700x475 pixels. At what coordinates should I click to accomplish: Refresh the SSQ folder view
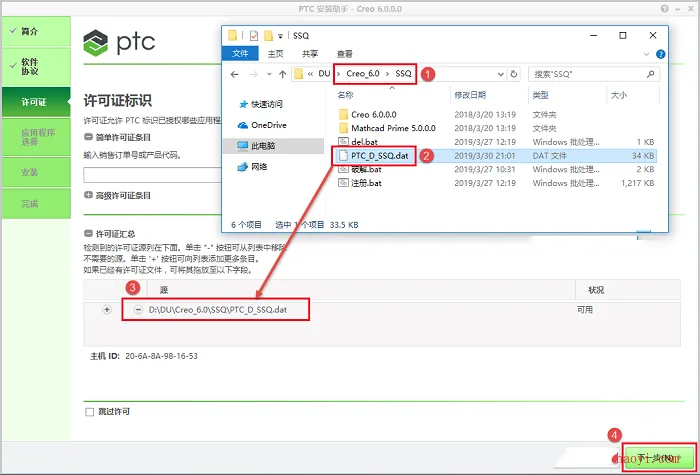pos(514,74)
